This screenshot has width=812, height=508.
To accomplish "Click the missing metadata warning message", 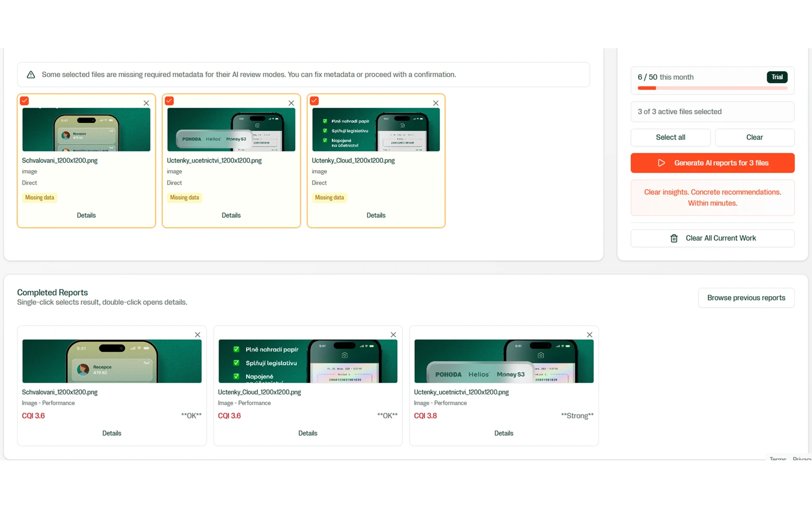I will (249, 75).
